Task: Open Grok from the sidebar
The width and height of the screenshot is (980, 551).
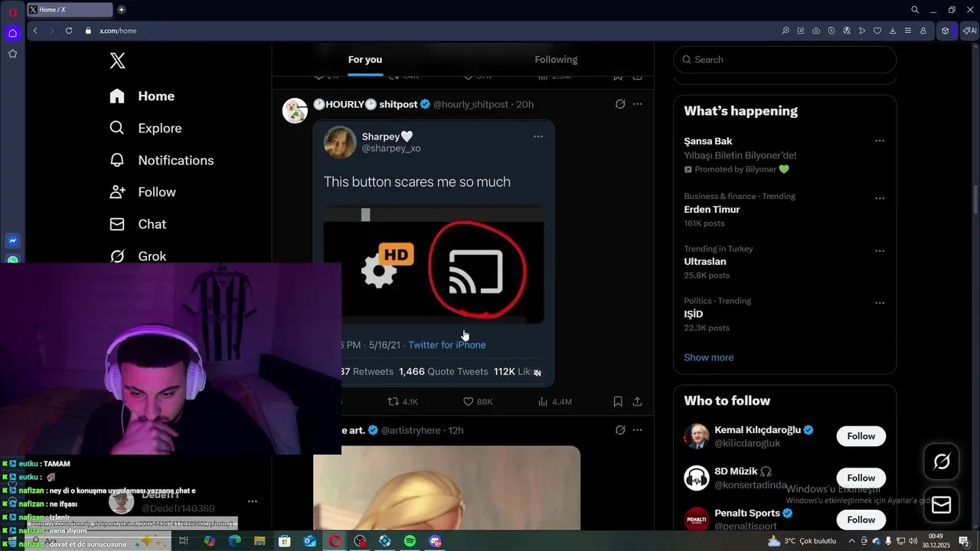Action: (138, 256)
